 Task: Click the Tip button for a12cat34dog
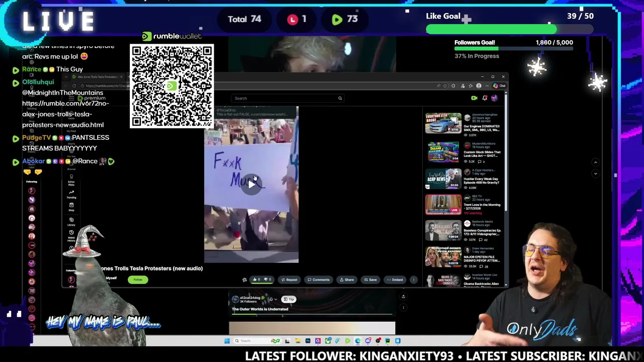pos(289,299)
